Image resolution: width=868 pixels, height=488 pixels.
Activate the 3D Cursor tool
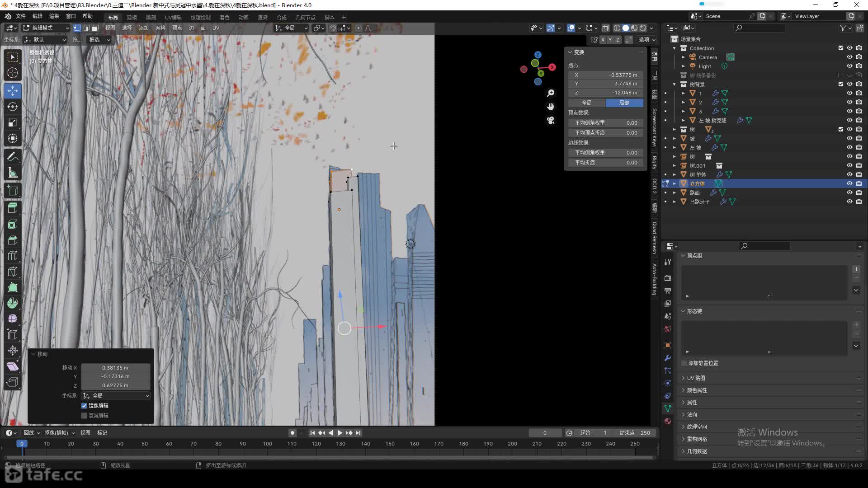pos(13,73)
